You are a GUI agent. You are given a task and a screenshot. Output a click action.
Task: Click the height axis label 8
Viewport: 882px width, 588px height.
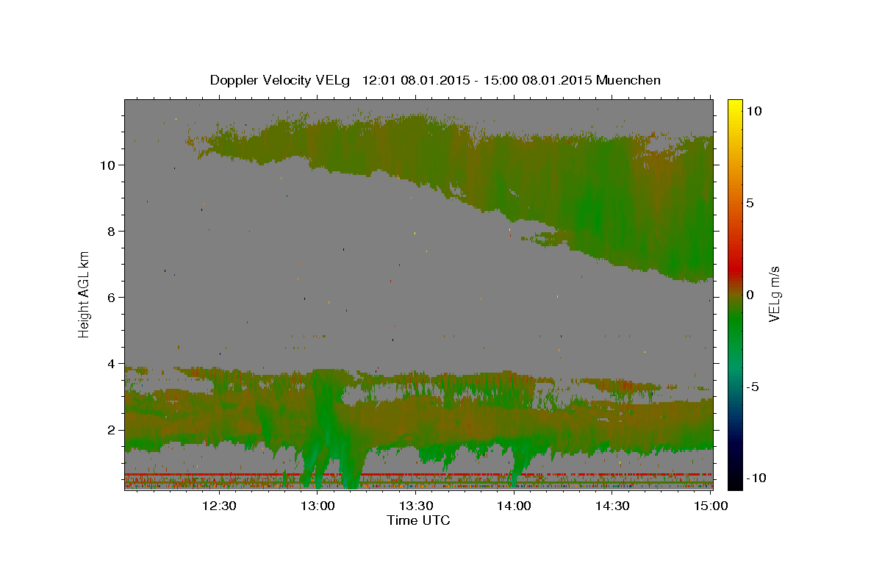coord(111,232)
